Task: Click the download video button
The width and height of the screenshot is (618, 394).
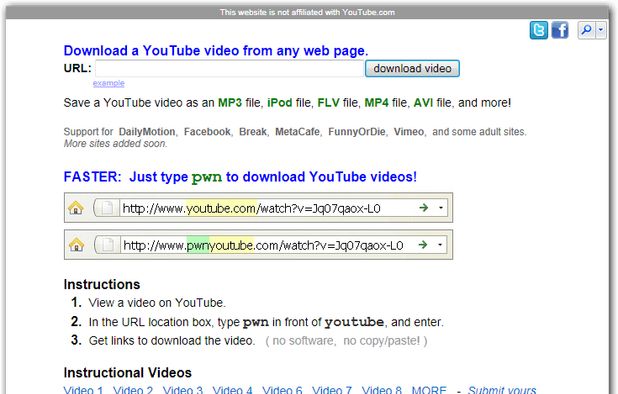Action: 412,69
